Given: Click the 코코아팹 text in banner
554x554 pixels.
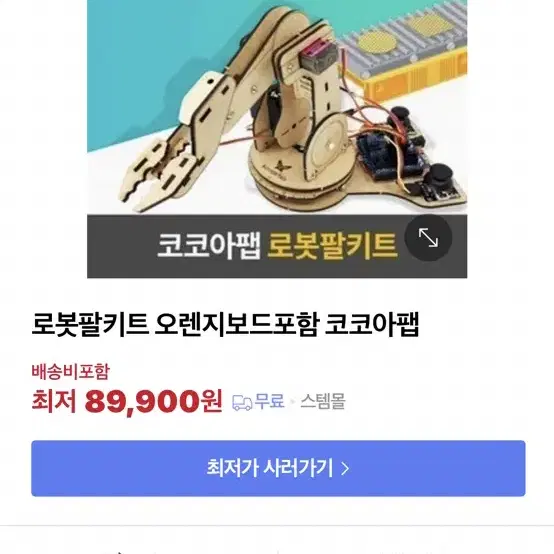Looking at the screenshot, I should pyautogui.click(x=208, y=246).
